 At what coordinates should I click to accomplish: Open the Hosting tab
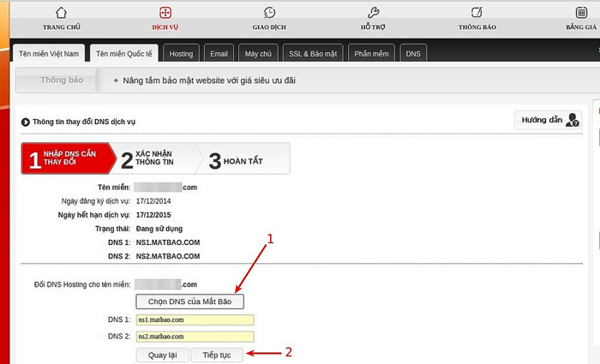coord(181,54)
